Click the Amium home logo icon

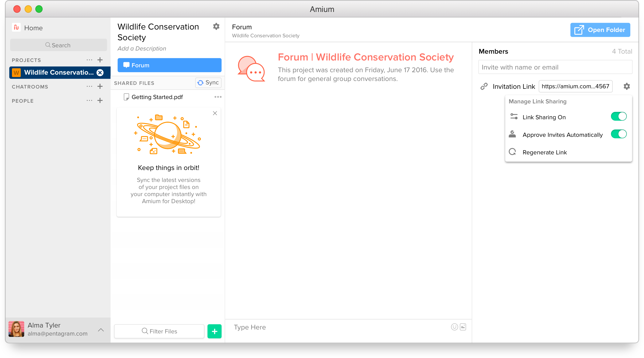(16, 28)
